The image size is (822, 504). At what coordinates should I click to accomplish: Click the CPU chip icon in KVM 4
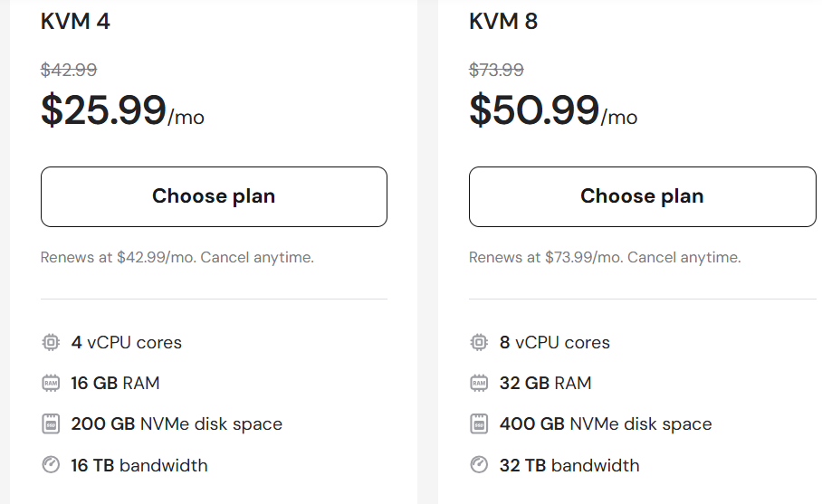tap(51, 343)
